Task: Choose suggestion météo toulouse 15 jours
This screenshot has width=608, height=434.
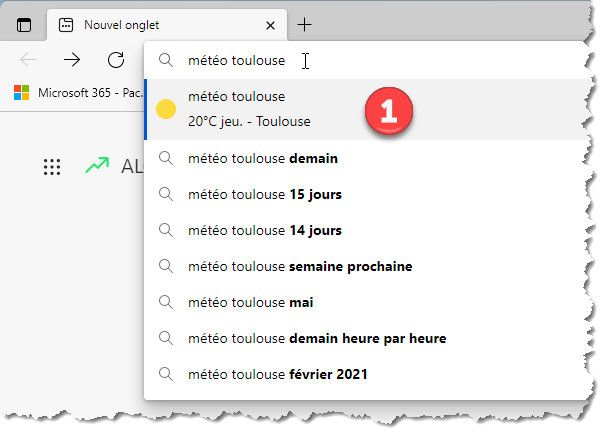Action: click(x=265, y=194)
